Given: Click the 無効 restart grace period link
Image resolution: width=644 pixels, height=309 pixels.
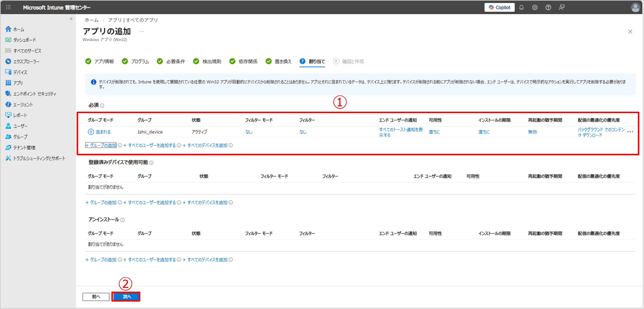Looking at the screenshot, I should point(532,132).
